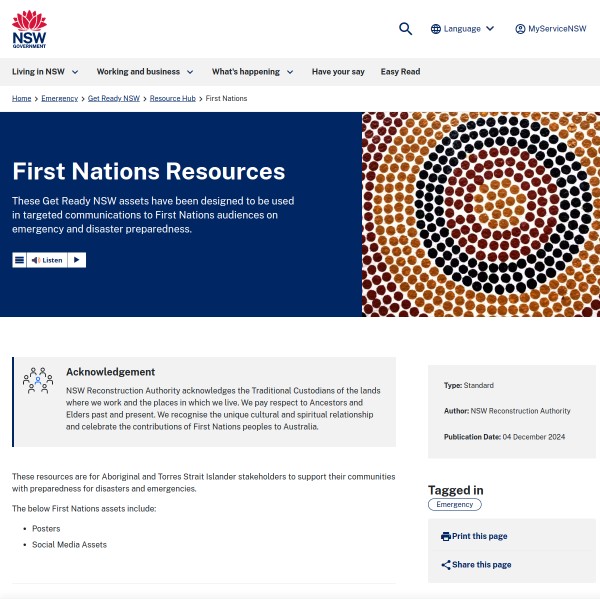Expand the What's happening menu
This screenshot has height=600, width=600.
coord(252,72)
